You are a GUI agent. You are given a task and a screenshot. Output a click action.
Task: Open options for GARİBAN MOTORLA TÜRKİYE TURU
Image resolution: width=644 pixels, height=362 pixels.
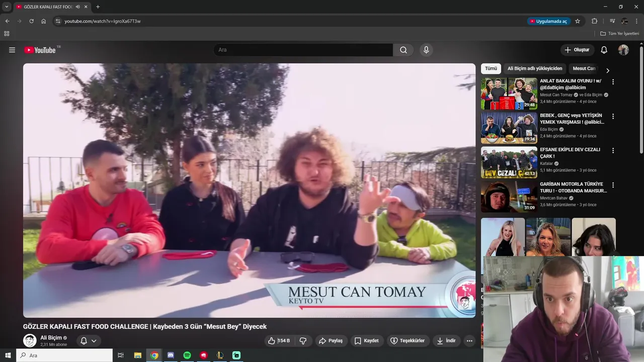tap(613, 185)
